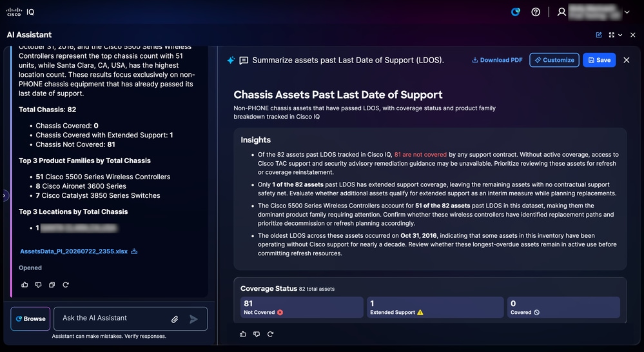Regenerate the chat response
This screenshot has height=352, width=644.
pyautogui.click(x=66, y=285)
